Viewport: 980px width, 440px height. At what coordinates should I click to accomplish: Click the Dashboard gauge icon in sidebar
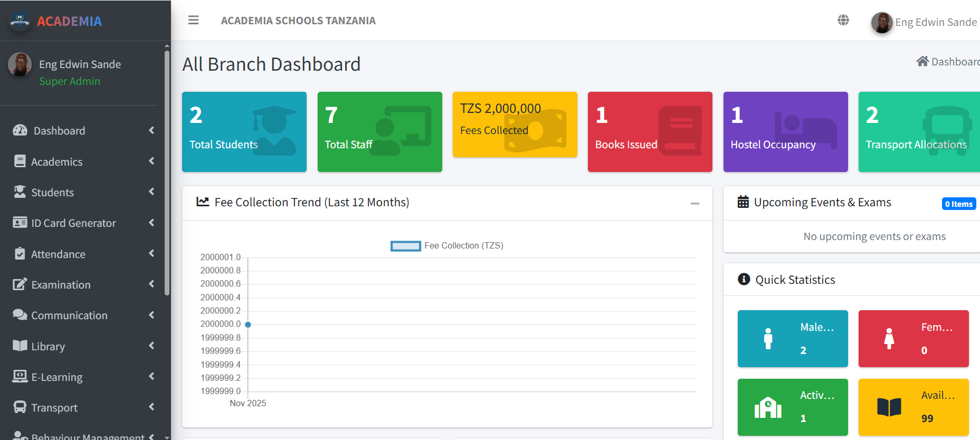(20, 130)
